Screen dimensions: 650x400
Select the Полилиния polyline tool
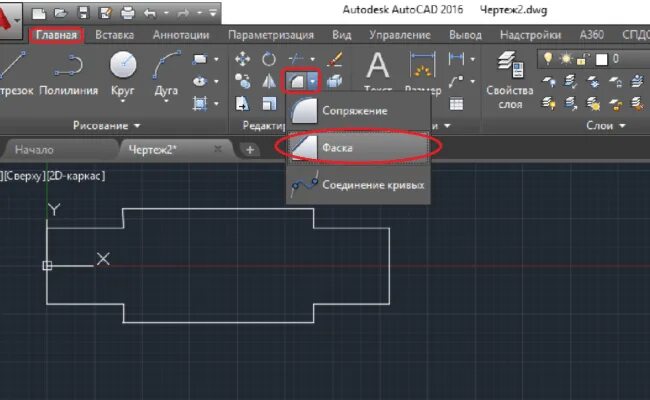coord(68,74)
